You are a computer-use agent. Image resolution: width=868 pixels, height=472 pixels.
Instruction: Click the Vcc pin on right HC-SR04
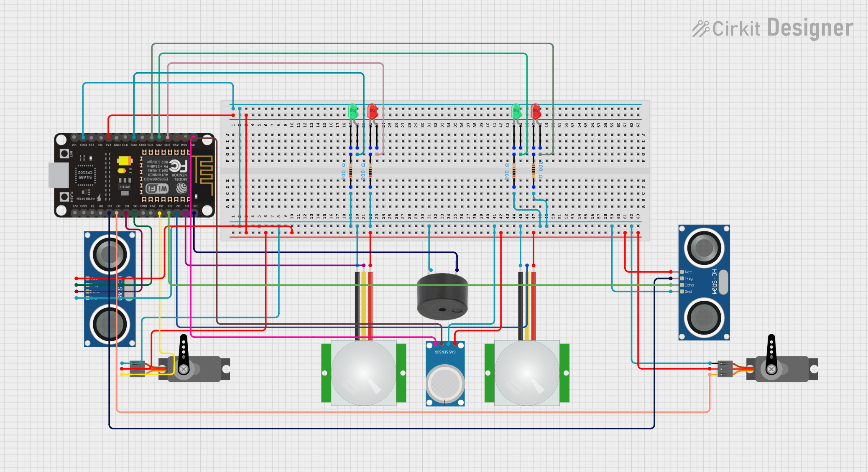[682, 272]
